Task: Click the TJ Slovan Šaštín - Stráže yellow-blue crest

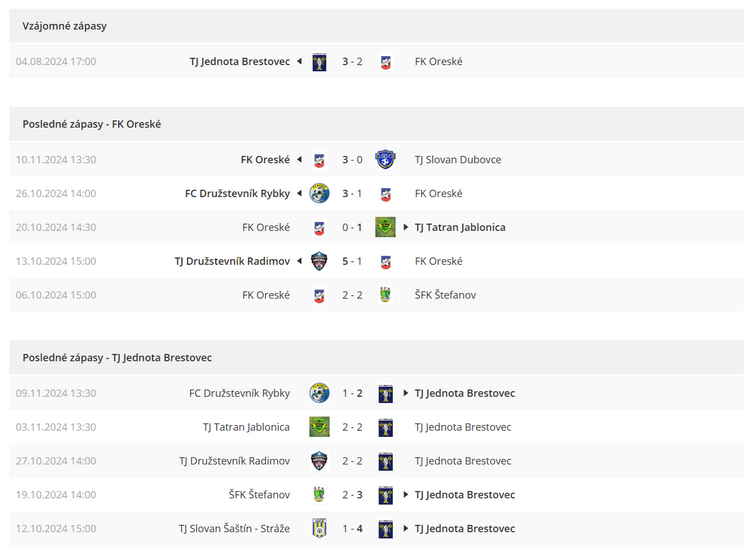Action: (x=319, y=528)
